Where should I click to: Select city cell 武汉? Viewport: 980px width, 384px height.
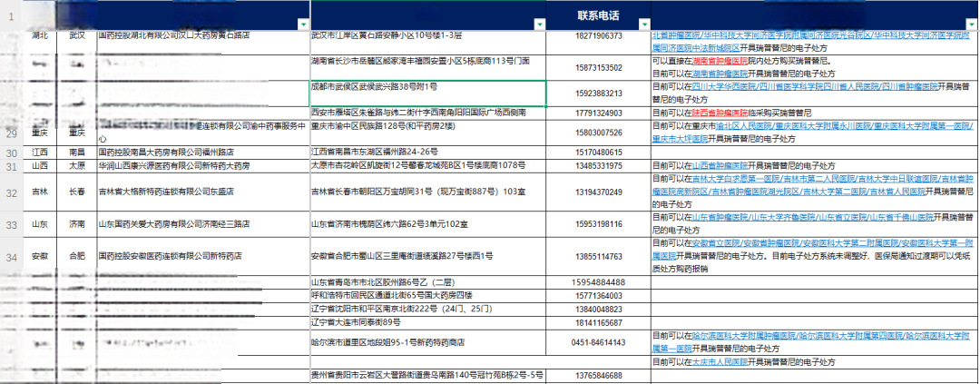pos(76,35)
